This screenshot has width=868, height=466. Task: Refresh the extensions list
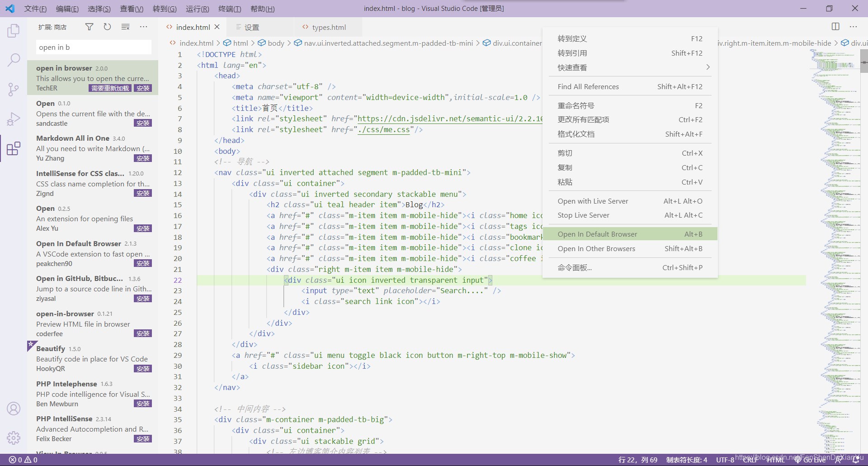(x=107, y=27)
